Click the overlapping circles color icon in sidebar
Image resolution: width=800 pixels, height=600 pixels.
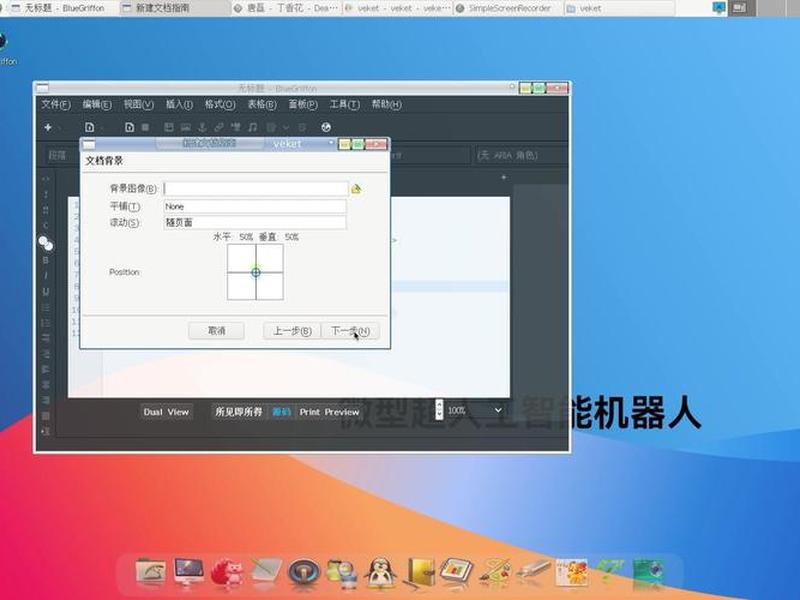[46, 244]
